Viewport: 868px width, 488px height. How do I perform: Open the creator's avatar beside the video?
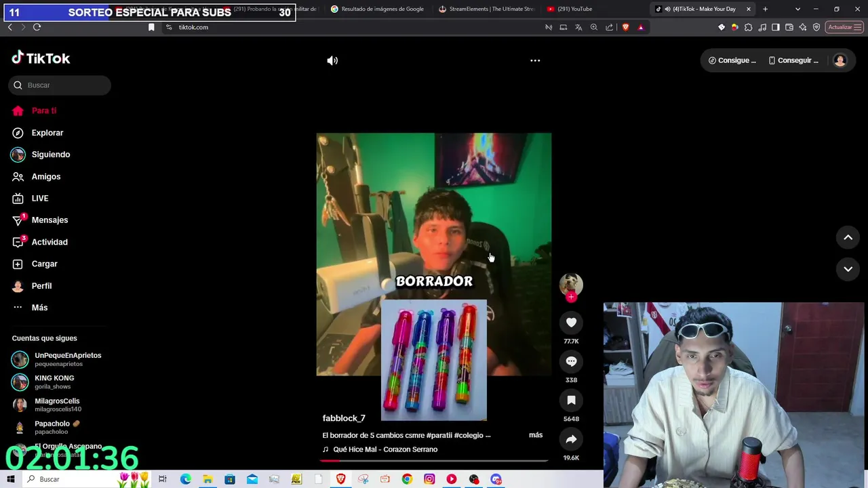point(571,284)
